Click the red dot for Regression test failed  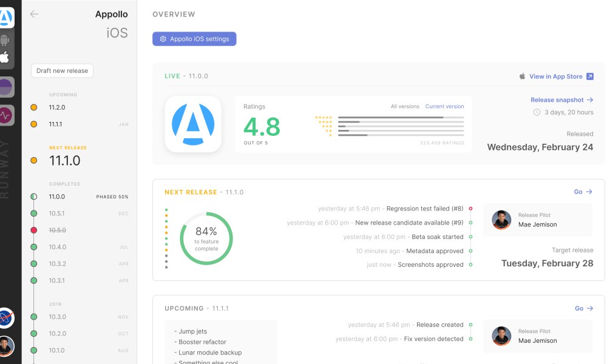(x=471, y=209)
